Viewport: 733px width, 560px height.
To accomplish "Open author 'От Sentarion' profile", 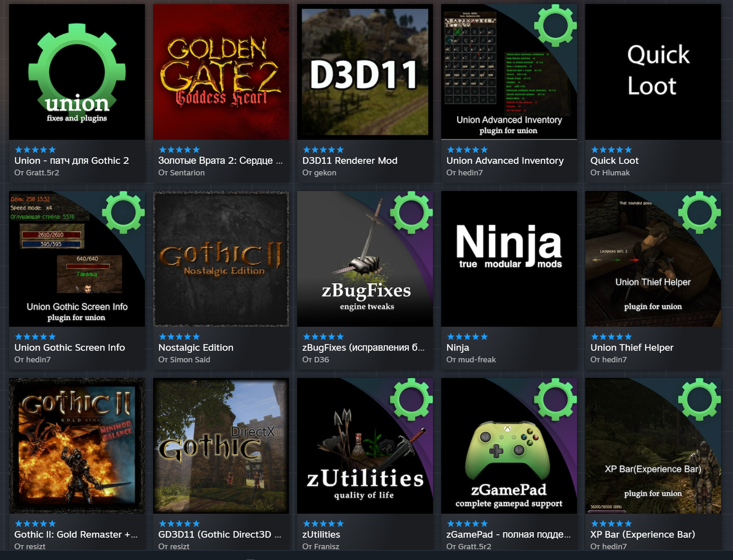I will pos(181,172).
